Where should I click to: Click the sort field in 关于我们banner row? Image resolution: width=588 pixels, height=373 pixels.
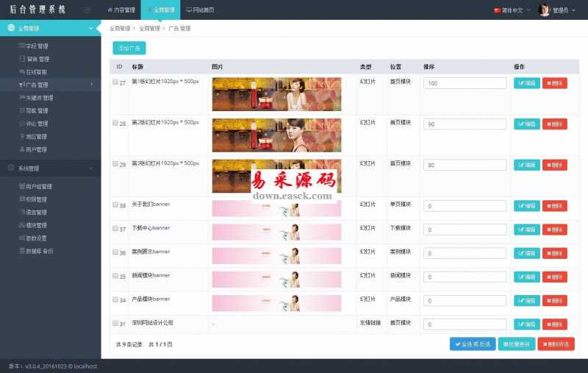coord(465,206)
